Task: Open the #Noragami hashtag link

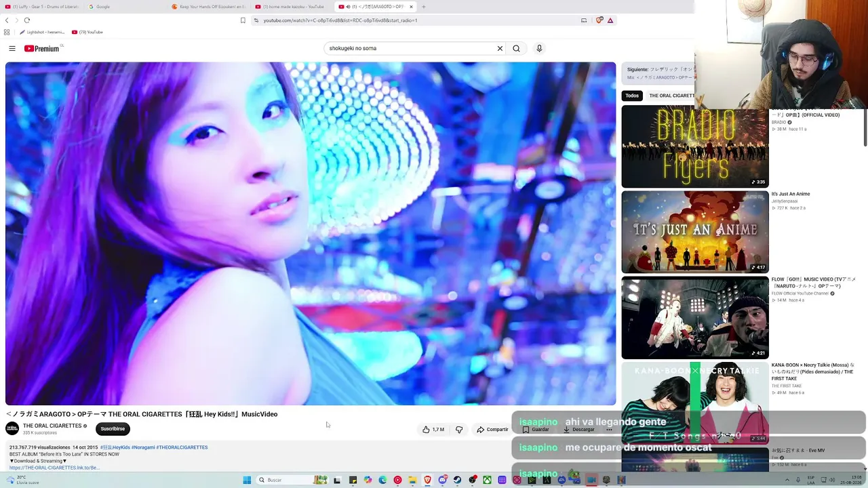Action: click(x=143, y=447)
